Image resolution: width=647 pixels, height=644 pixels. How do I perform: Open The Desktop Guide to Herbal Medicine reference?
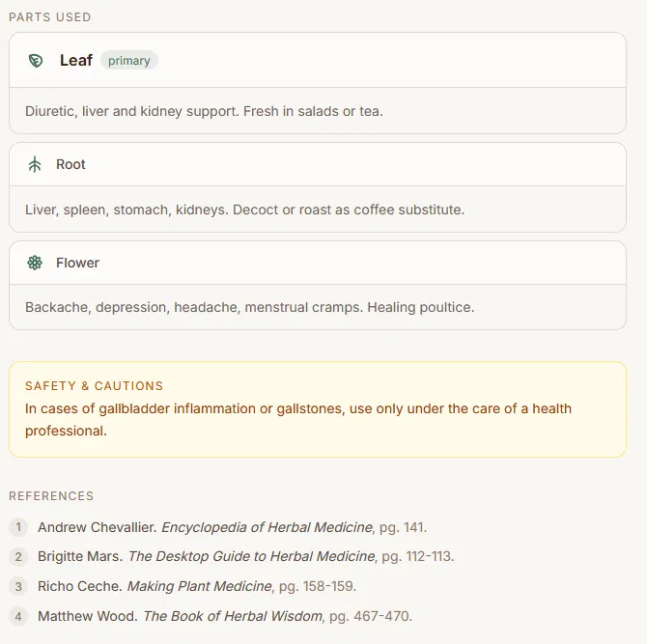(x=251, y=556)
